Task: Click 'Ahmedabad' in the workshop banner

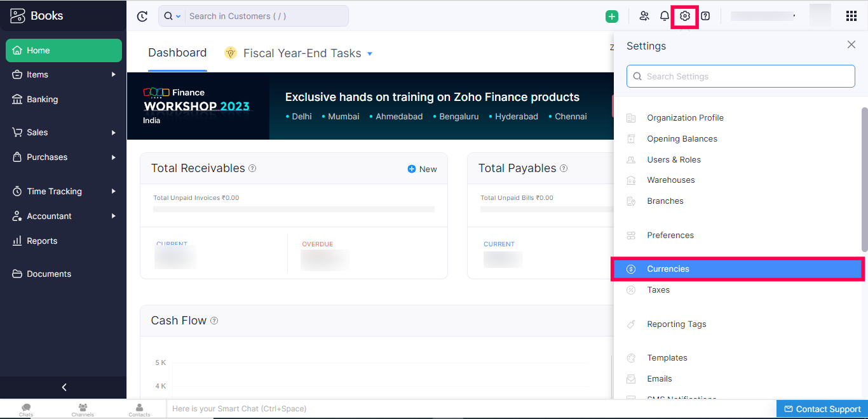Action: (399, 117)
